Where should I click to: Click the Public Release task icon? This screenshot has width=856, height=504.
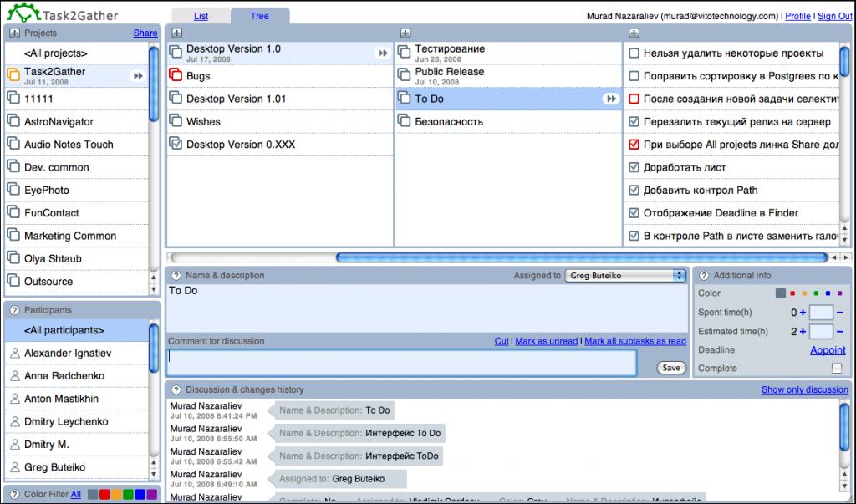point(404,75)
